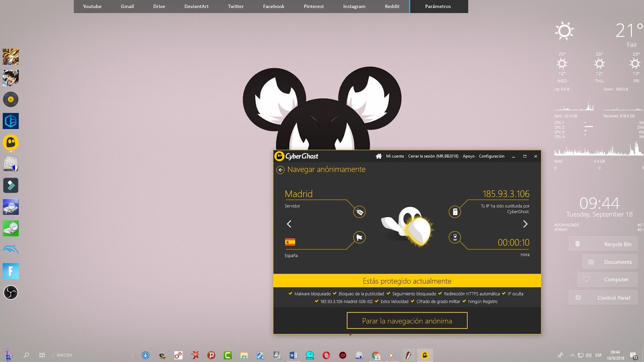Click the IP oculta checkmark
The width and height of the screenshot is (644, 362).
pyautogui.click(x=504, y=294)
